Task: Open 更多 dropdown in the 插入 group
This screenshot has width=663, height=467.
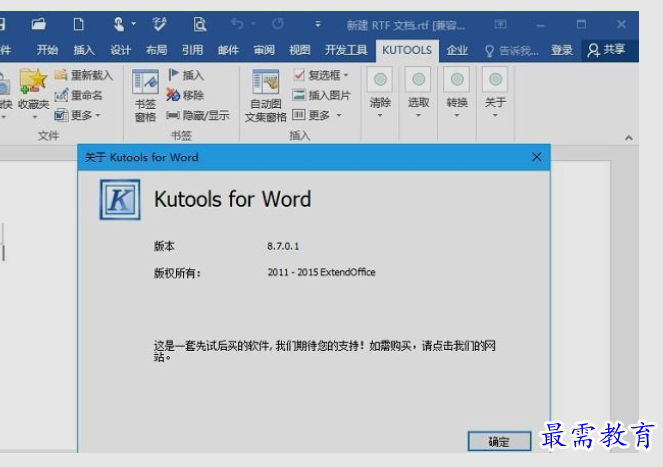Action: pyautogui.click(x=317, y=115)
